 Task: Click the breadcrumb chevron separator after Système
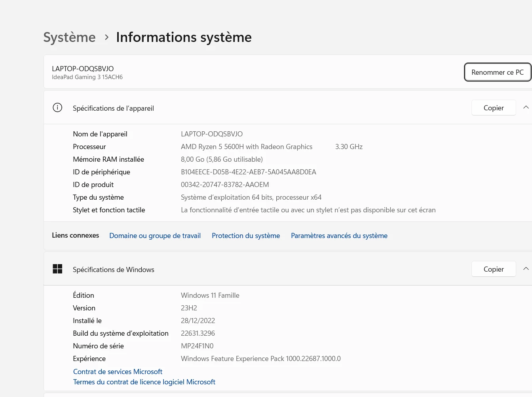point(106,37)
